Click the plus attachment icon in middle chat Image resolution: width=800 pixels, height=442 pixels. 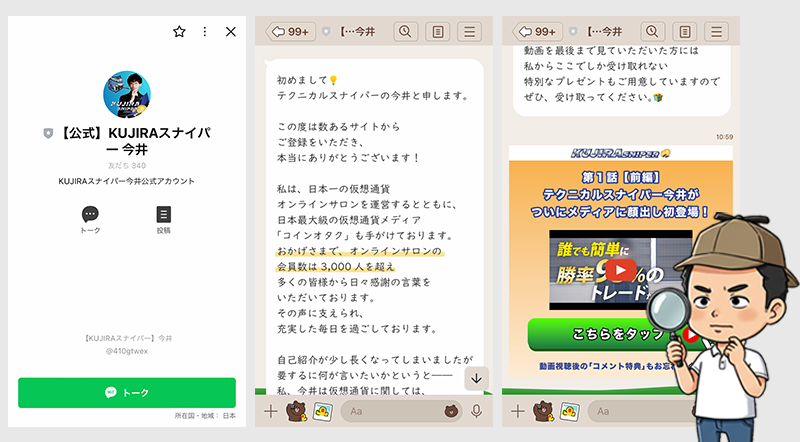coord(270,411)
